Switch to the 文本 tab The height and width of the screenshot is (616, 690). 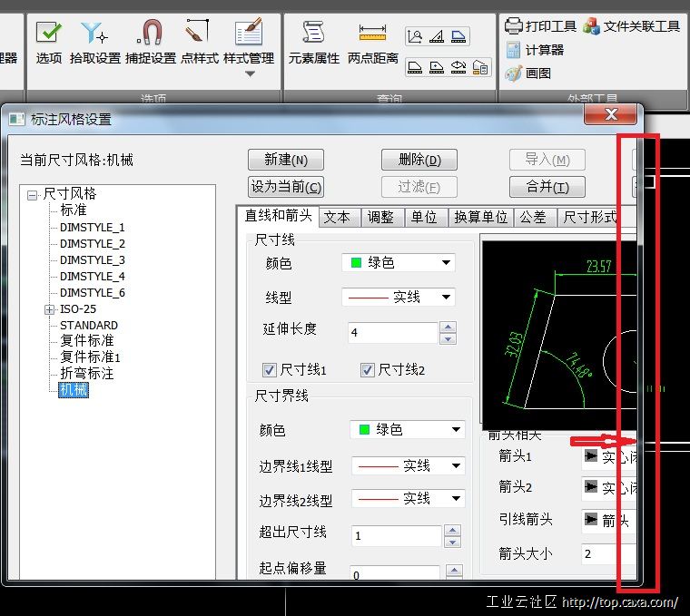[337, 217]
